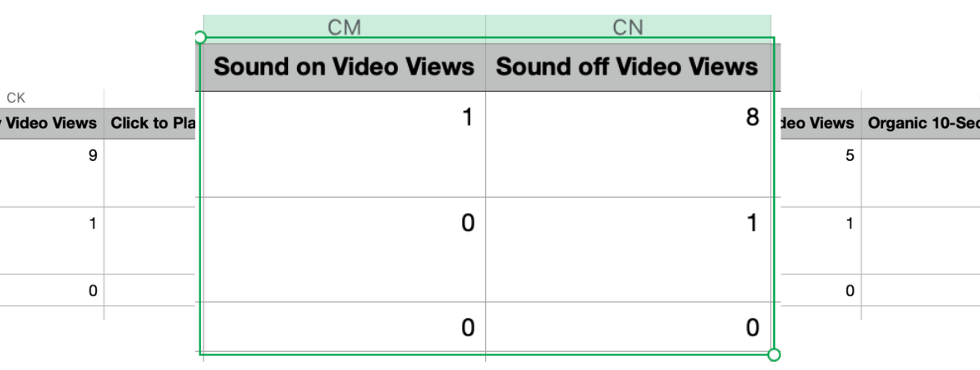Click the Organic 10-Sec header cell
Viewport: 980px width, 370px height.
(x=920, y=124)
